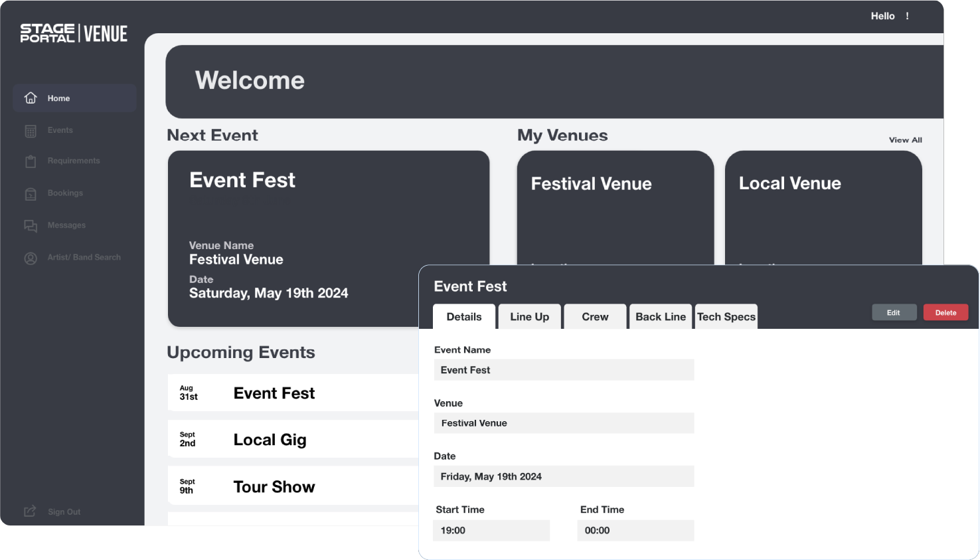980x560 pixels.
Task: Switch to the Line Up tab
Action: tap(529, 317)
